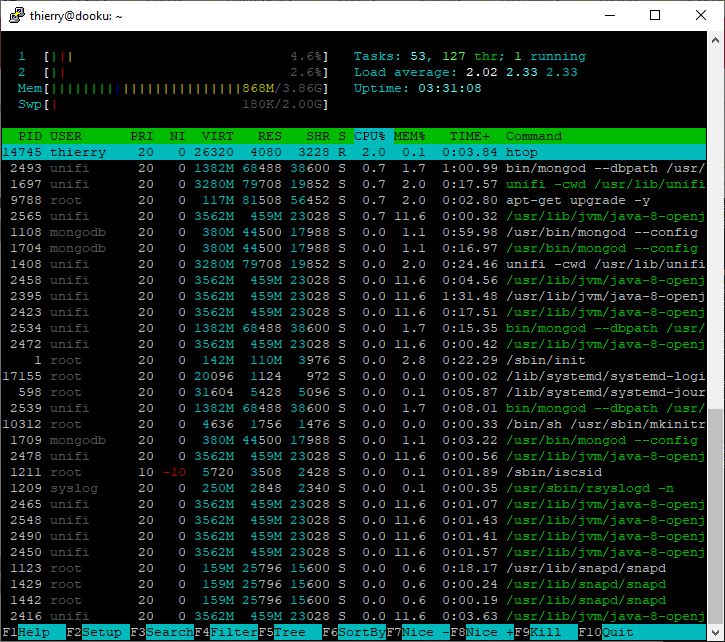The image size is (725, 642).
Task: Sort processes by PID column header
Action: tap(29, 135)
